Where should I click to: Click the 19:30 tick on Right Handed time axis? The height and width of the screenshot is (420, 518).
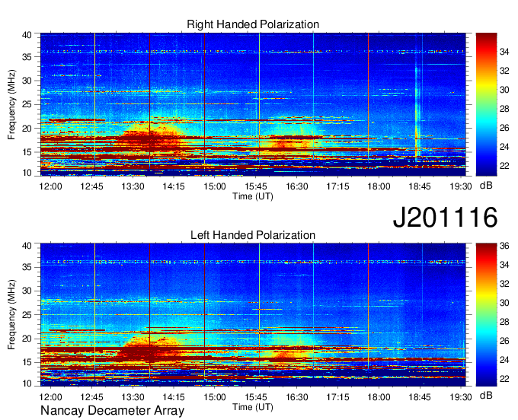point(461,186)
